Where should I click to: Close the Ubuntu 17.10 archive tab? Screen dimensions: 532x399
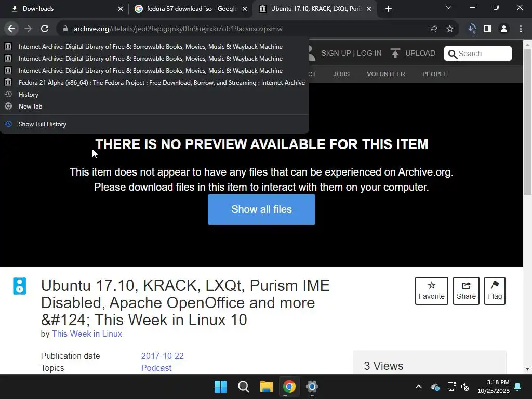tap(369, 9)
